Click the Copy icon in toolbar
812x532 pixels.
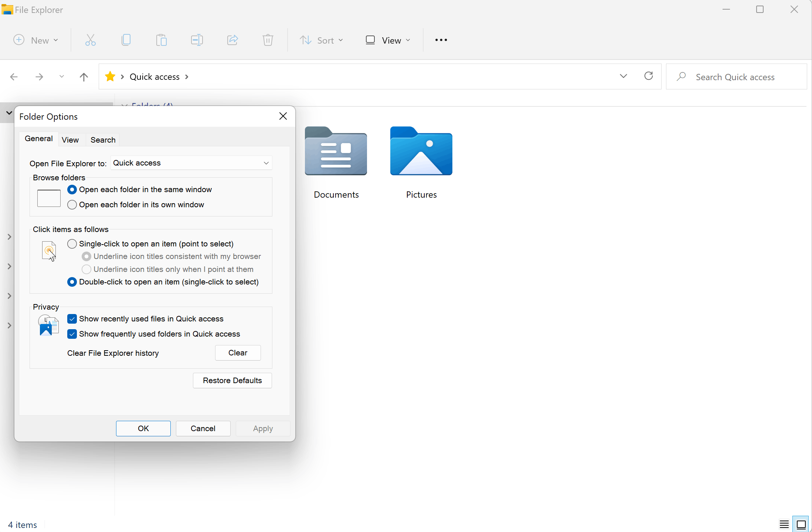click(x=126, y=40)
